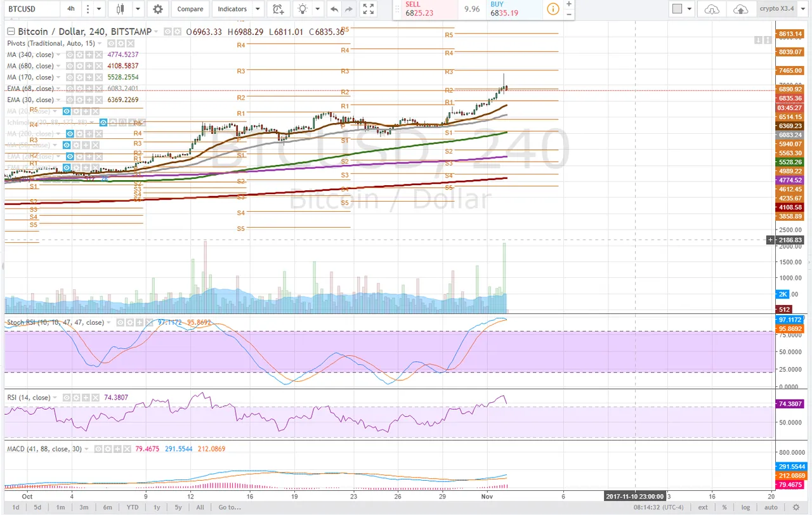Open Stoch RSI settings gear
This screenshot has width=812, height=515.
click(x=130, y=322)
